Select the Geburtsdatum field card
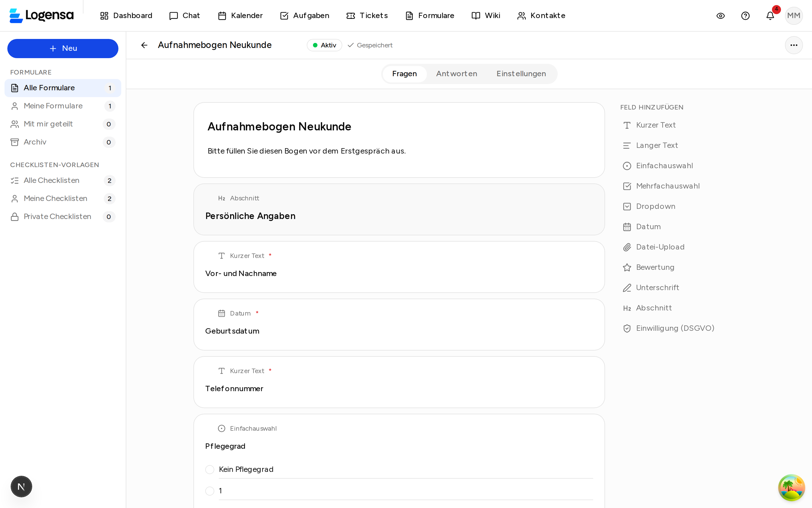Image resolution: width=812 pixels, height=508 pixels. coord(399,325)
